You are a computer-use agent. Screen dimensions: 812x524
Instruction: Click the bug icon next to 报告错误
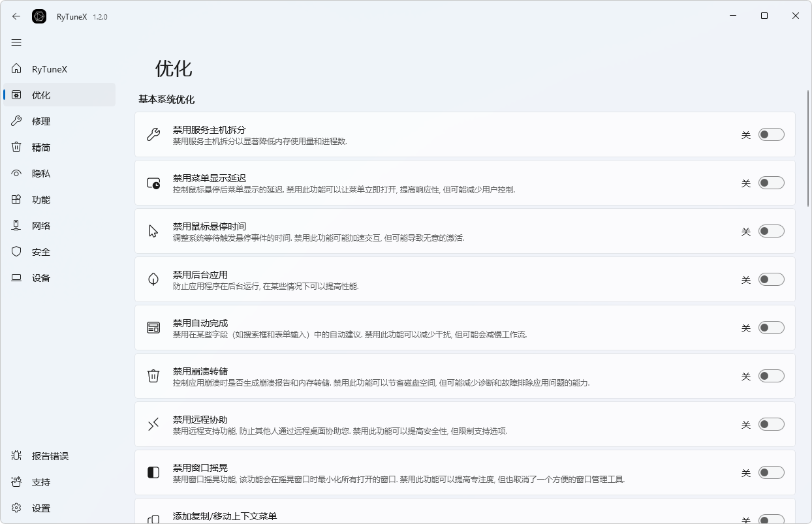pos(16,455)
